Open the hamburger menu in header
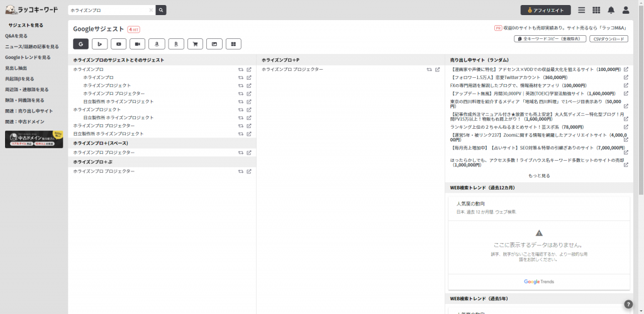Viewport: 644px width, 314px height. 582,10
